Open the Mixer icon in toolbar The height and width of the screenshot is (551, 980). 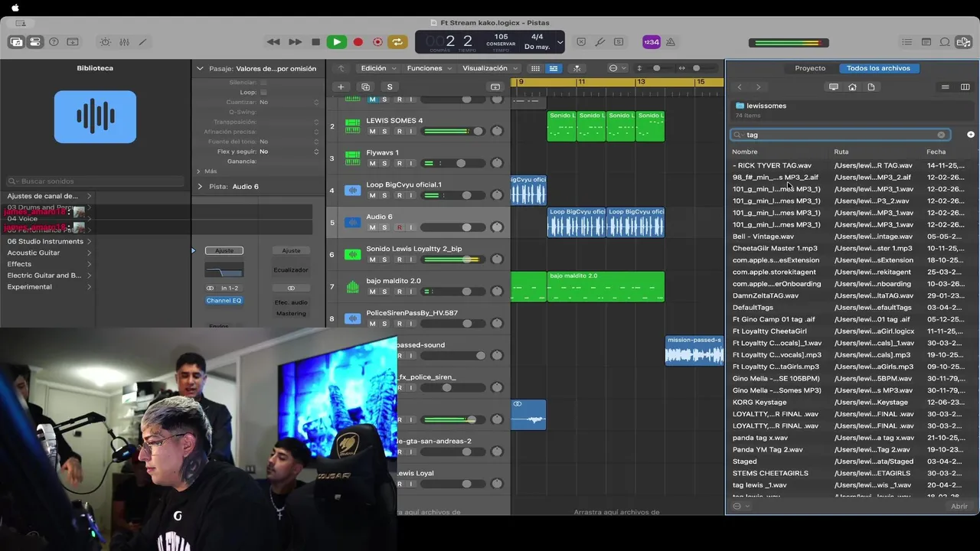[124, 42]
